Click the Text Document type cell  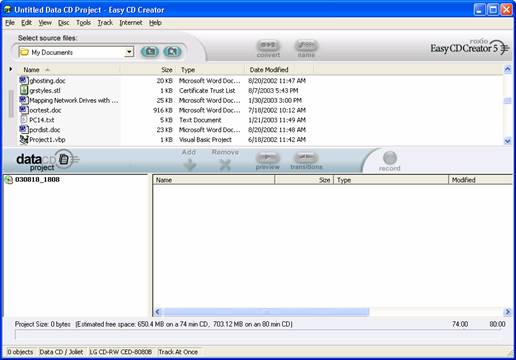[200, 120]
